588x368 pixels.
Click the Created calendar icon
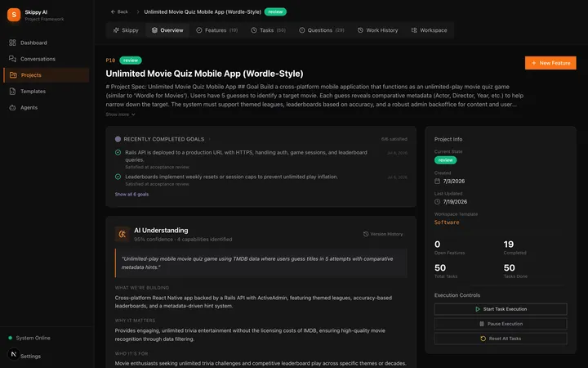pos(437,181)
